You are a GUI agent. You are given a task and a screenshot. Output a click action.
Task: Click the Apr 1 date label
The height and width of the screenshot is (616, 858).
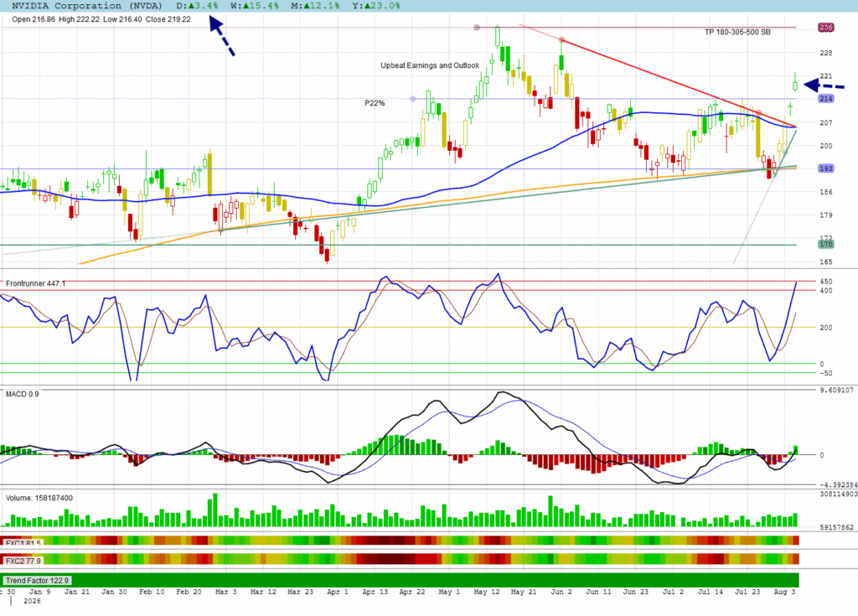pyautogui.click(x=338, y=592)
